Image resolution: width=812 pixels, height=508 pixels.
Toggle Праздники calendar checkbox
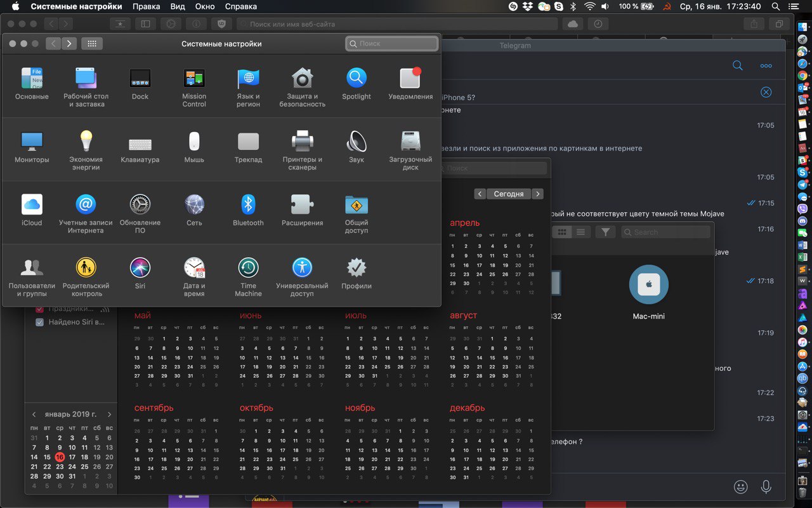pyautogui.click(x=39, y=309)
